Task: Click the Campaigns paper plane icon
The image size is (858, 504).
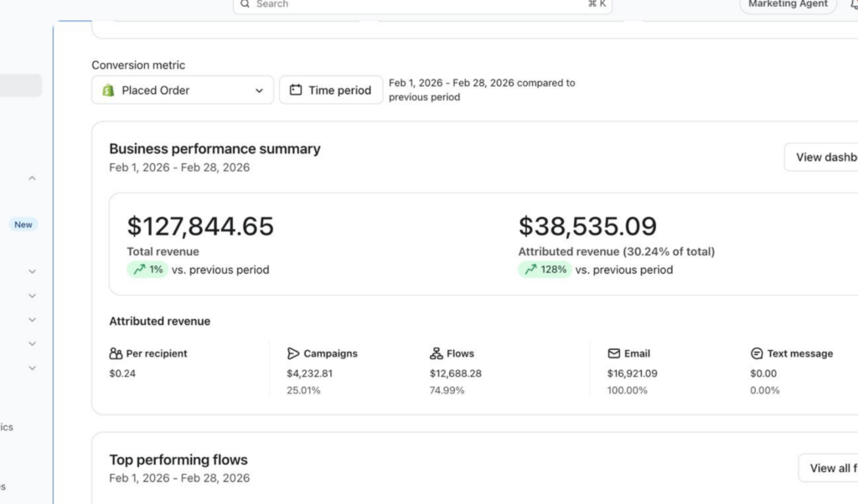Action: 293,353
